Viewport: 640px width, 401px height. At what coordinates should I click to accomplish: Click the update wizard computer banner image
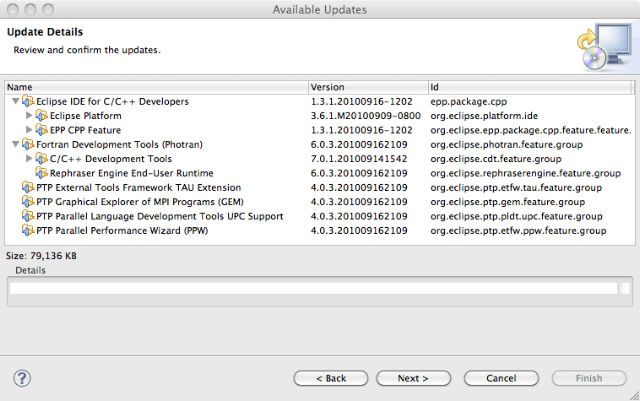click(x=605, y=46)
